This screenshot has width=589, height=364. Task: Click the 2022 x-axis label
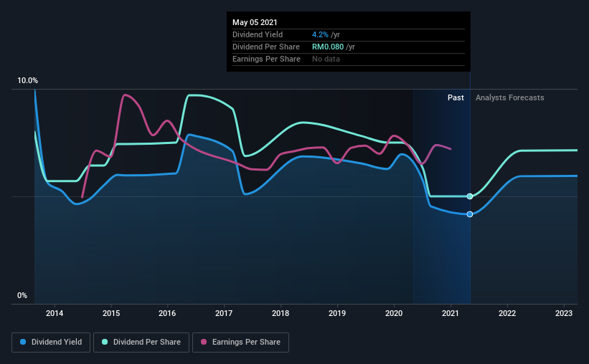[507, 313]
